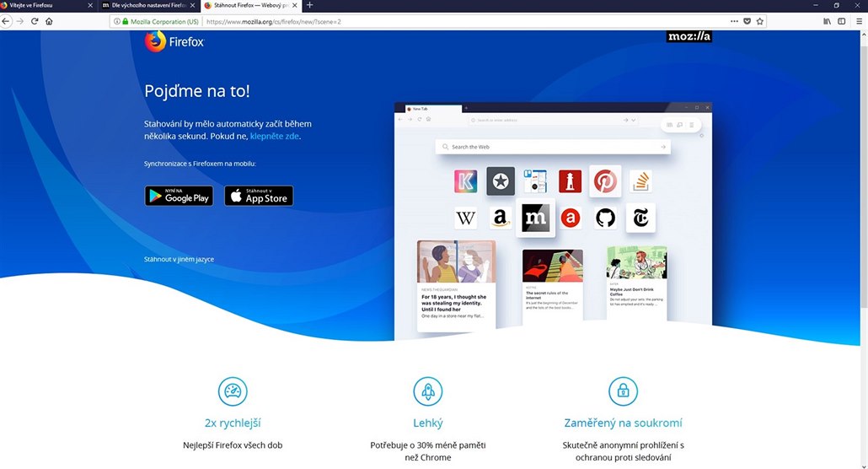Close the 'Dle výchozího nastavení' tab
This screenshot has height=469, width=868.
[x=193, y=5]
